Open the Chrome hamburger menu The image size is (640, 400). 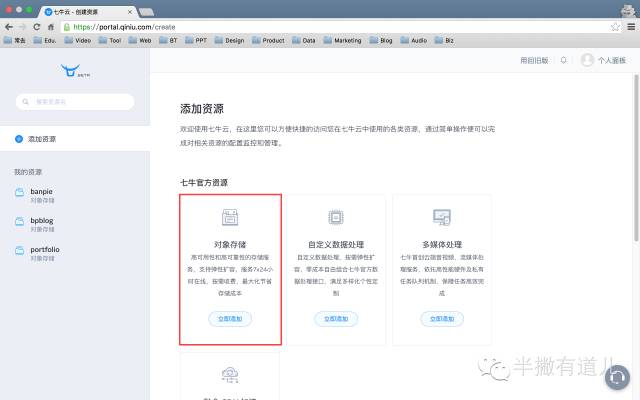click(x=627, y=26)
